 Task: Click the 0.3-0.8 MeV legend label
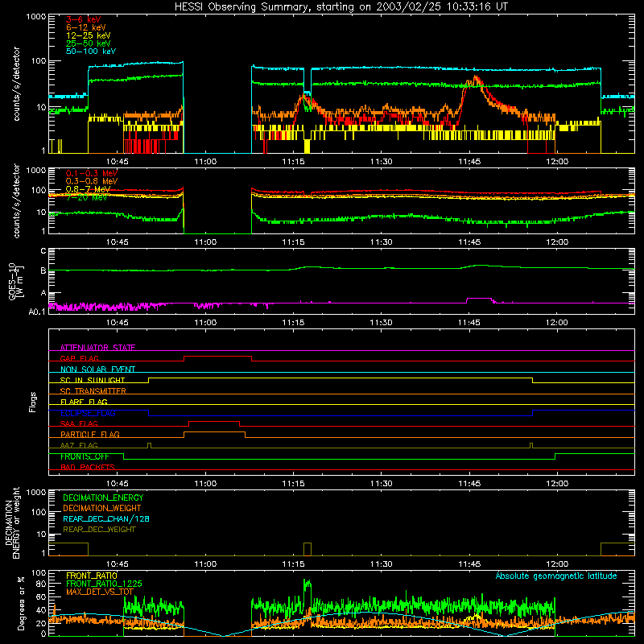point(92,181)
